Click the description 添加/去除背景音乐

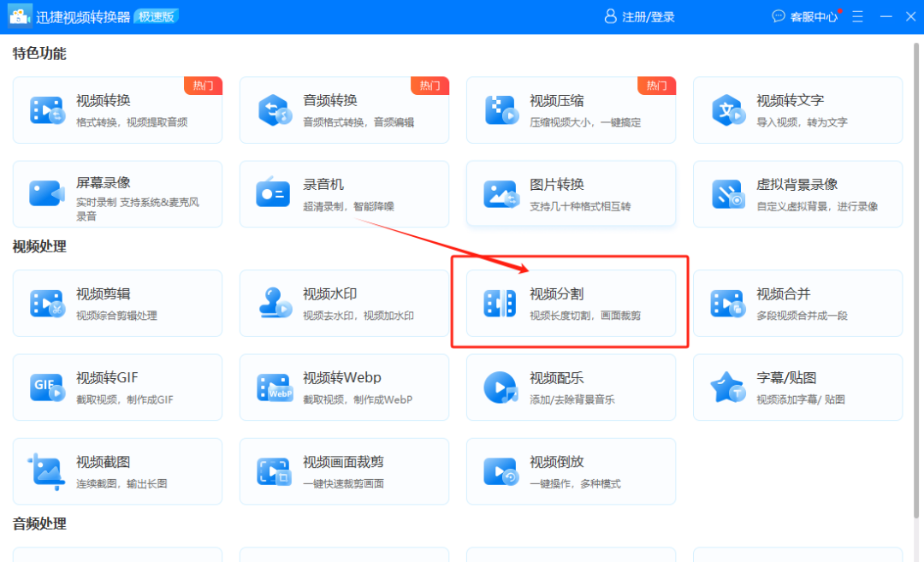[x=572, y=400]
